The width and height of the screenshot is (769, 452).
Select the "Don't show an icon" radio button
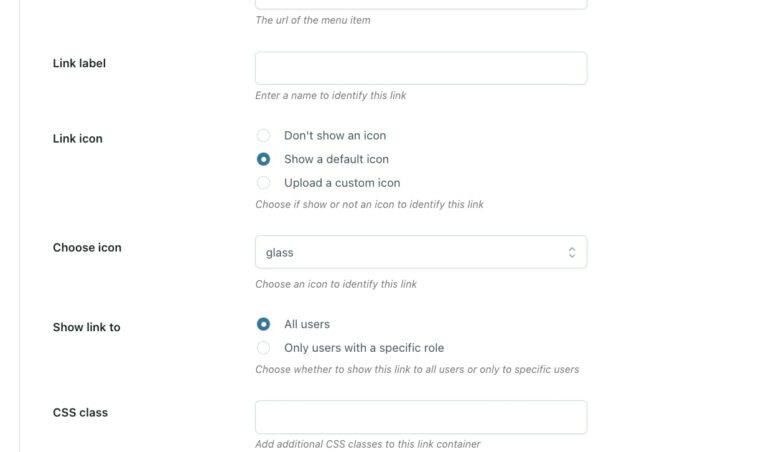[264, 135]
